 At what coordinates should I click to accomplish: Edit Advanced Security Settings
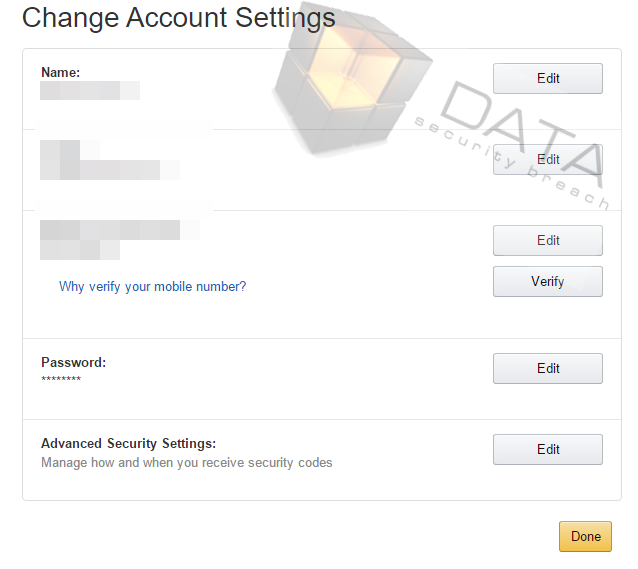pos(548,449)
